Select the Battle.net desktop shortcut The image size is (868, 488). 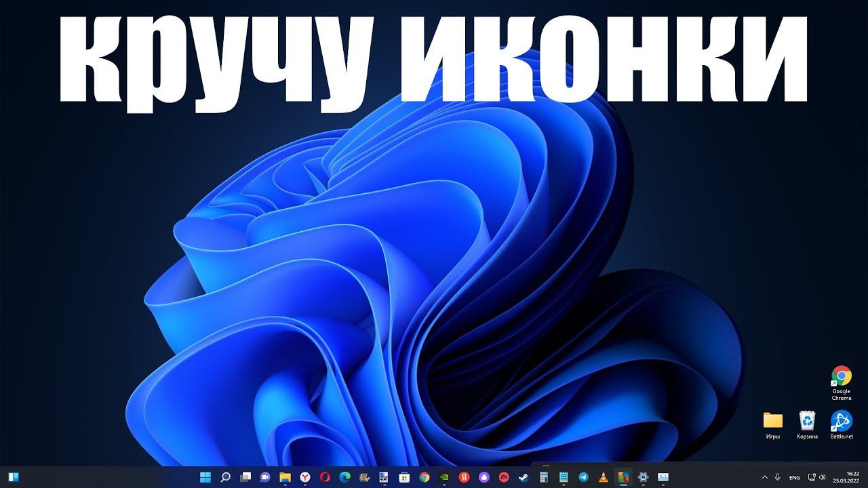842,425
